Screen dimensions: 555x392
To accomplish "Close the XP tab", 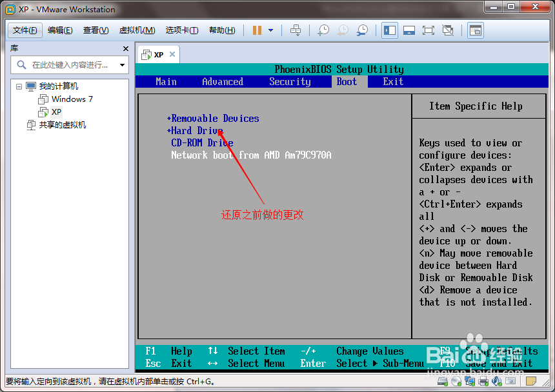I will coord(172,54).
